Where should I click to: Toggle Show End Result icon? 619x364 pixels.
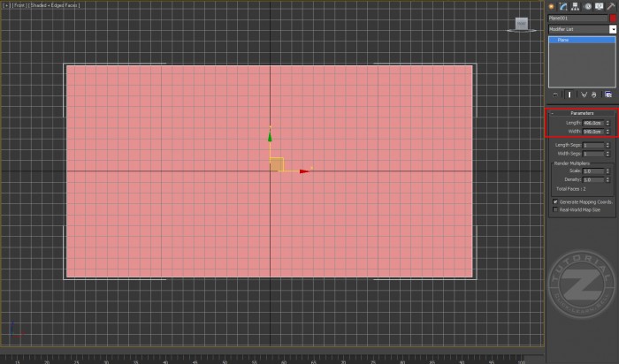pos(569,95)
